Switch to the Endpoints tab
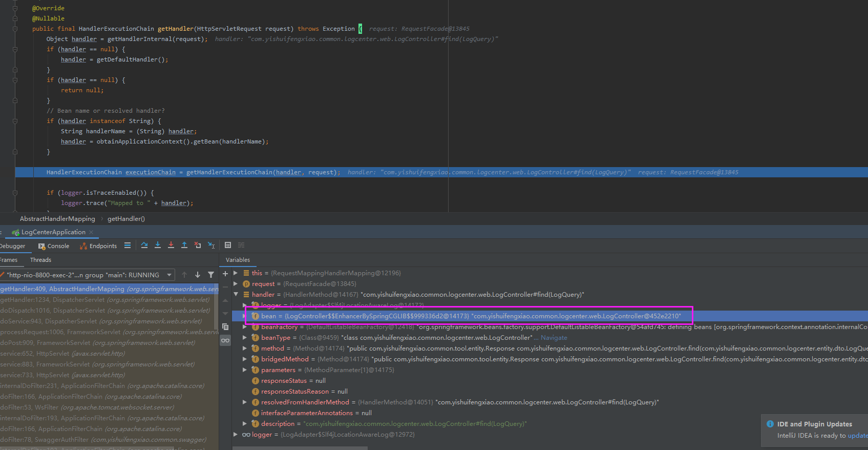The width and height of the screenshot is (868, 450). tap(98, 246)
